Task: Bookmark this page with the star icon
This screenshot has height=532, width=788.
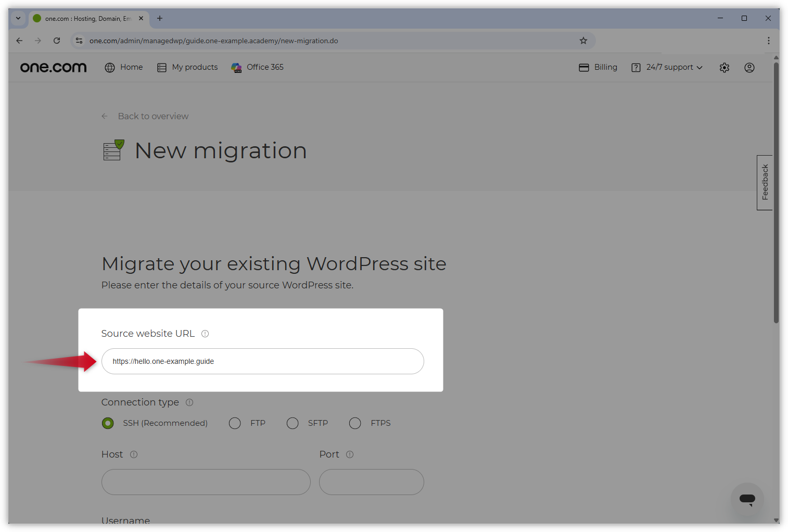Action: click(583, 41)
